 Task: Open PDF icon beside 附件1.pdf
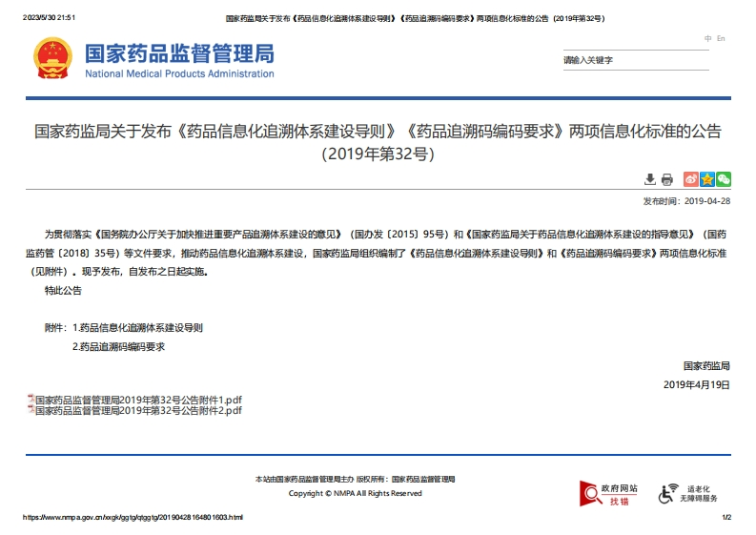click(31, 399)
